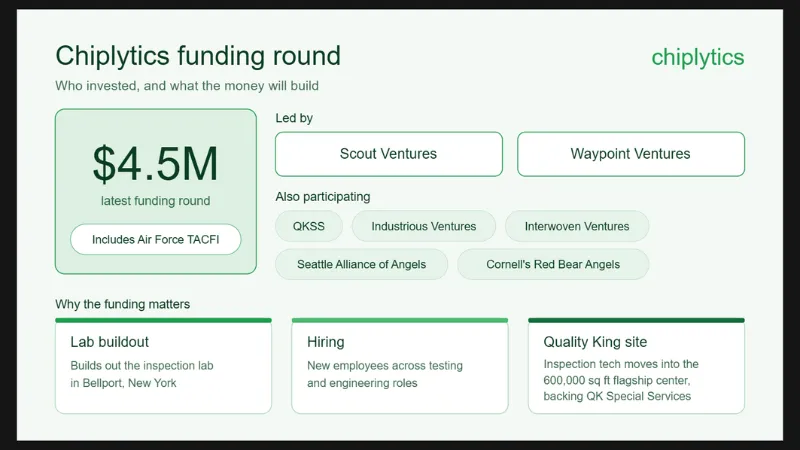Click the $4.5M funding amount
Image resolution: width=800 pixels, height=450 pixels.
[x=156, y=164]
